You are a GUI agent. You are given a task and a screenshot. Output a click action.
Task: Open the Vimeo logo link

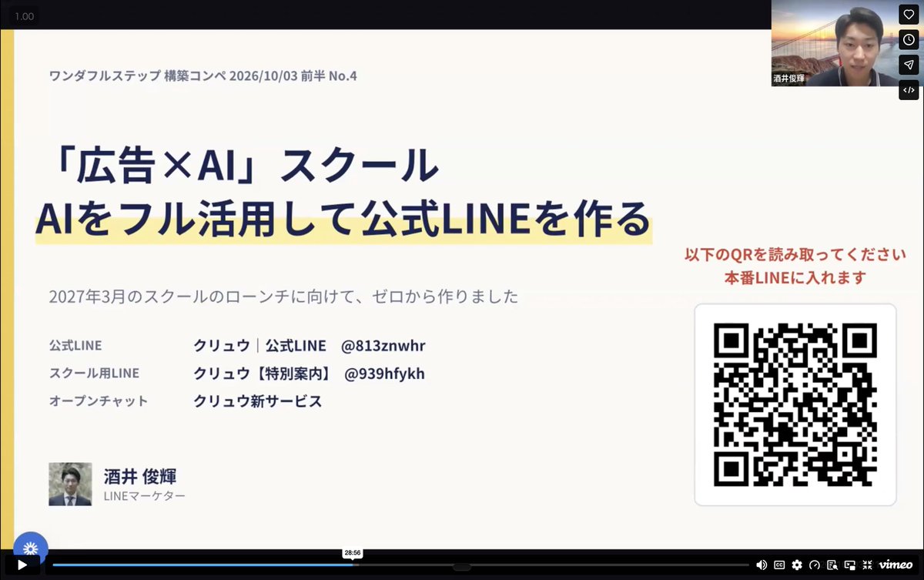pos(896,565)
